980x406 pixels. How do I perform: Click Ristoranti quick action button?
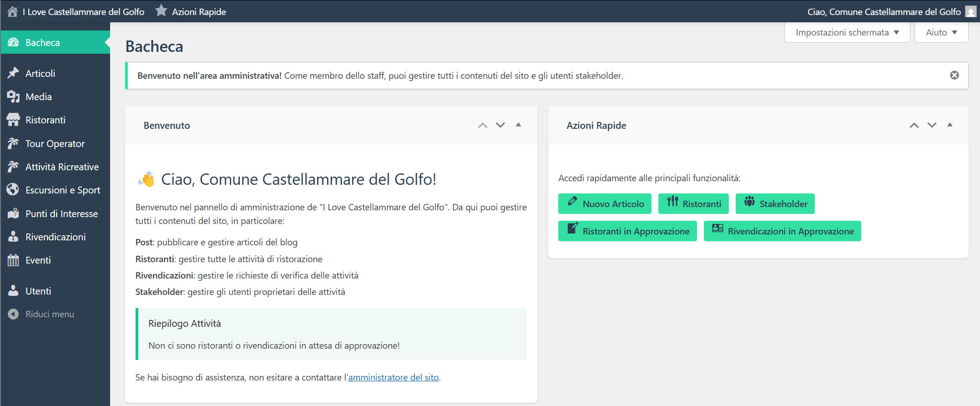click(693, 203)
